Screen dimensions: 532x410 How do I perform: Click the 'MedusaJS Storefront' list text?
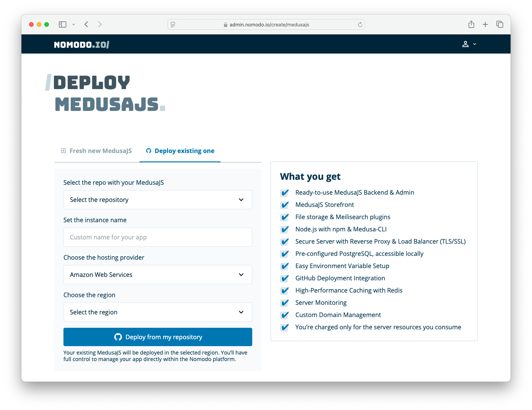324,205
